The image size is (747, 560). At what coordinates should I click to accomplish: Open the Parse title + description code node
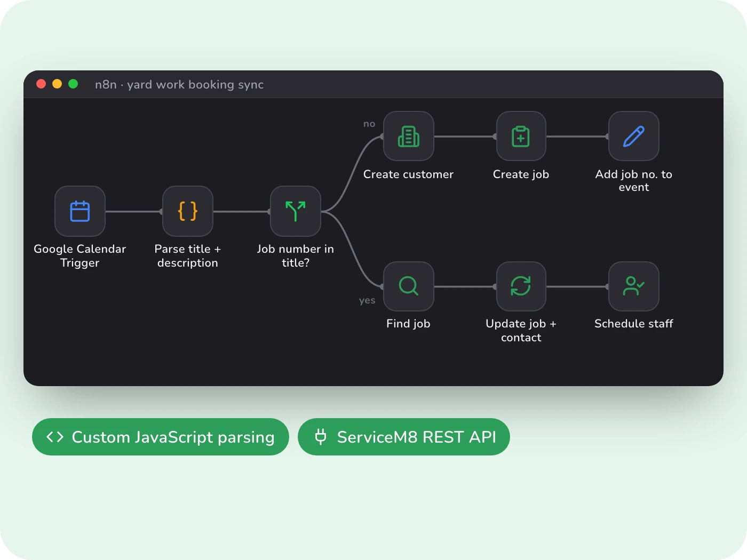pyautogui.click(x=188, y=211)
